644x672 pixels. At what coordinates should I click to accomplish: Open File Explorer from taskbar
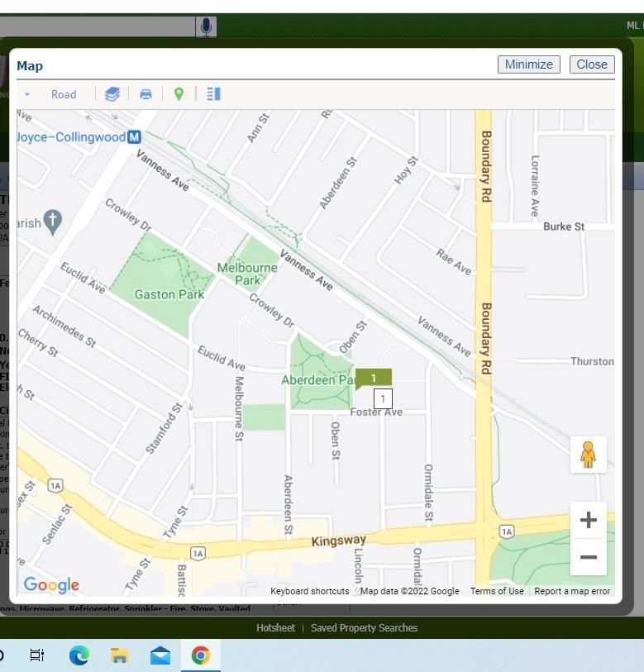[x=119, y=655]
